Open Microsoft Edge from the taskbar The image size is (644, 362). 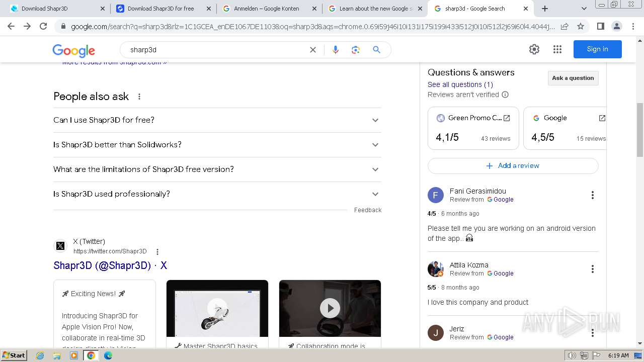point(108,355)
